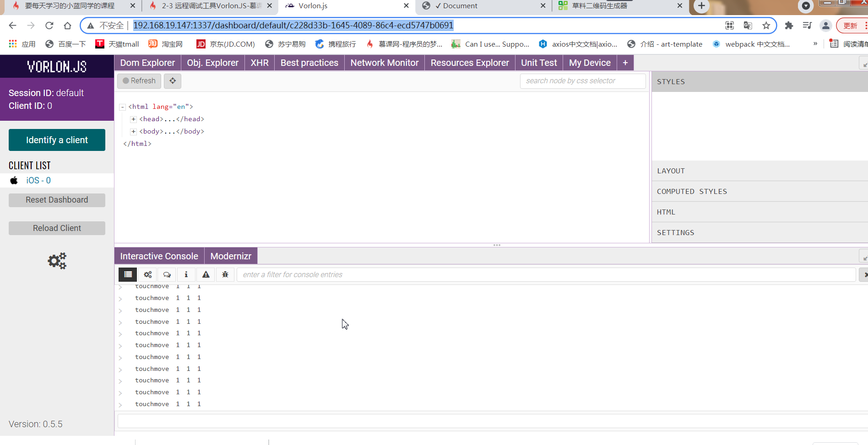Image resolution: width=868 pixels, height=445 pixels.
Task: Close the Vorlon.js browser tab
Action: (406, 6)
